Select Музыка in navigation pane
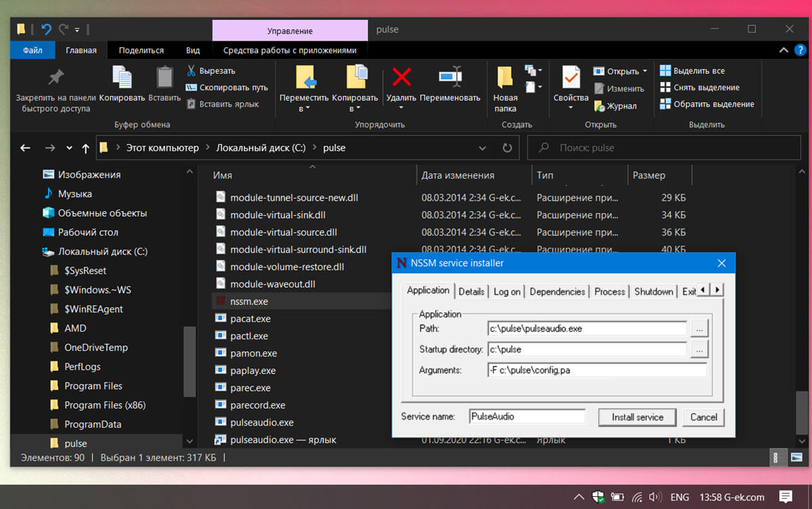The width and height of the screenshot is (812, 509). (74, 194)
